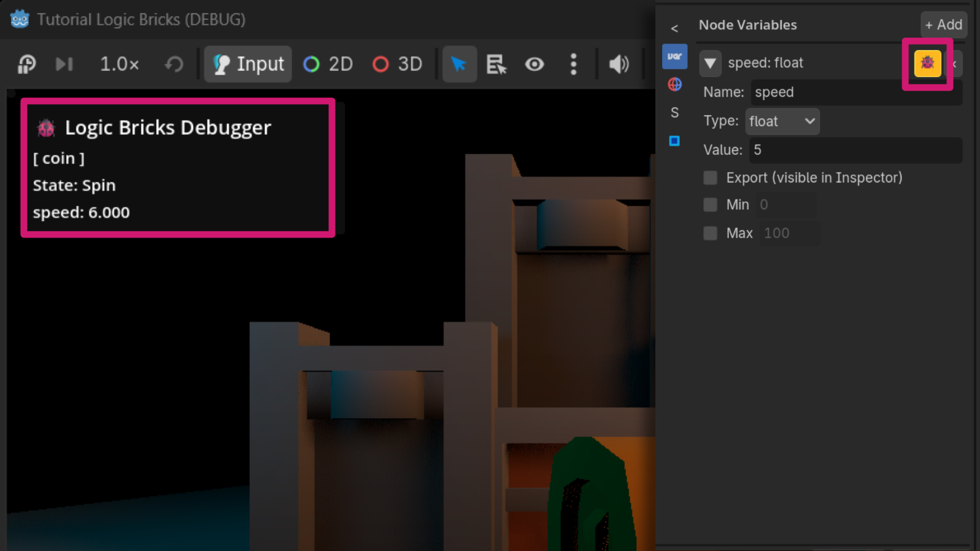Click the Logic Bricks Debugger ladybug icon
The width and height of the screenshot is (980, 551).
click(46, 128)
